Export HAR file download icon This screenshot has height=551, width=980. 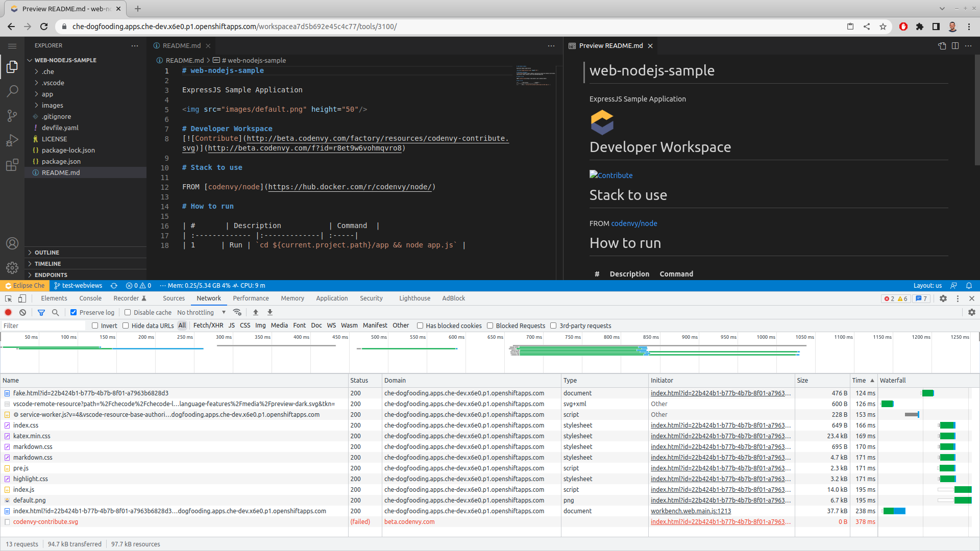(x=270, y=312)
